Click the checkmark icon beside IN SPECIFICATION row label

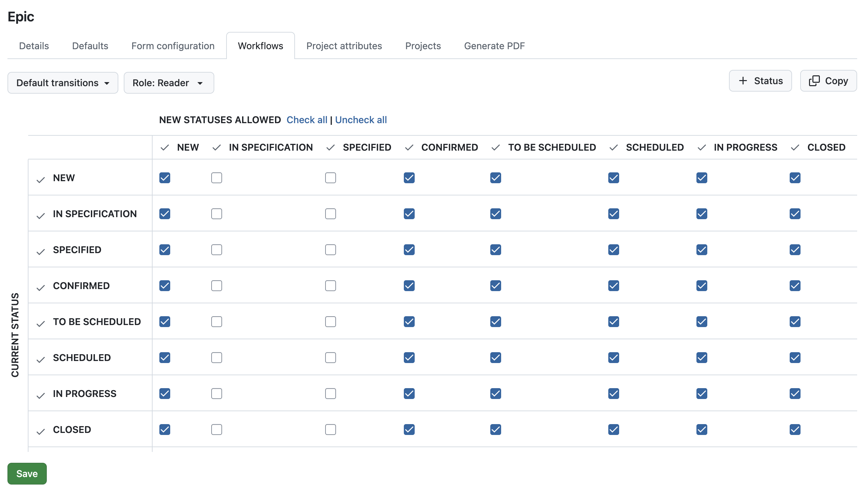(41, 216)
